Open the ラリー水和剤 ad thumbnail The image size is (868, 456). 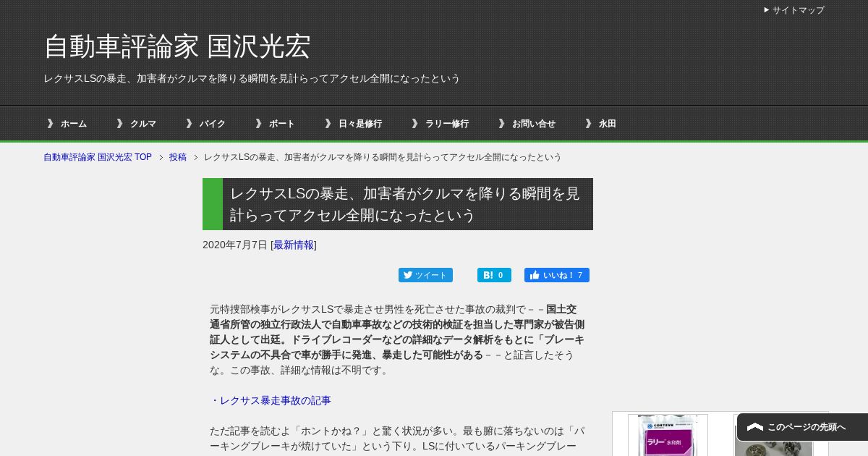[x=668, y=435]
